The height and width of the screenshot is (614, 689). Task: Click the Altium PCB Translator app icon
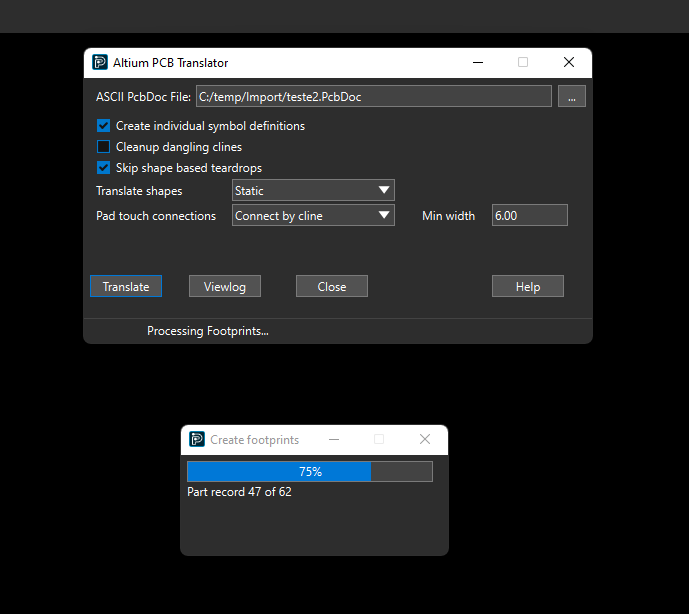click(100, 62)
